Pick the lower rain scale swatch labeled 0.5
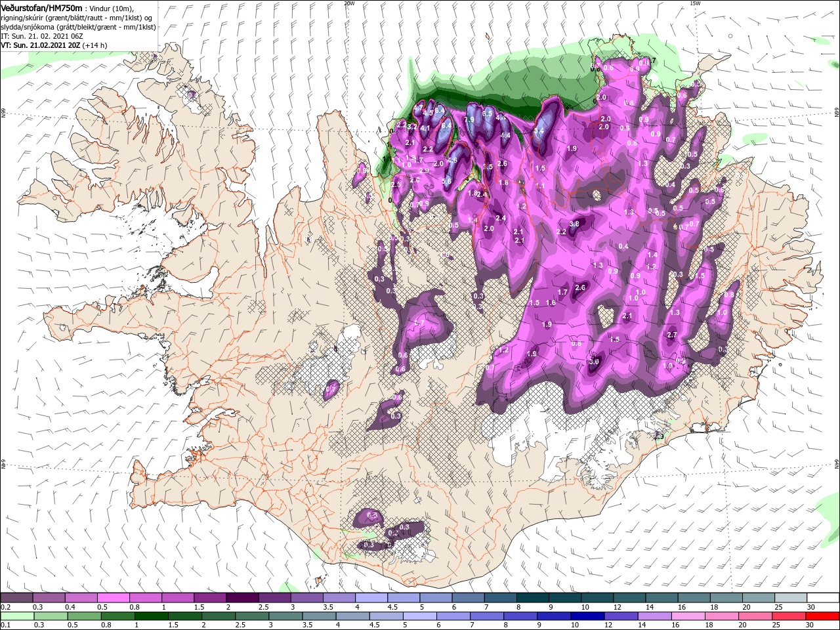This screenshot has width=840, height=630. 84,616
